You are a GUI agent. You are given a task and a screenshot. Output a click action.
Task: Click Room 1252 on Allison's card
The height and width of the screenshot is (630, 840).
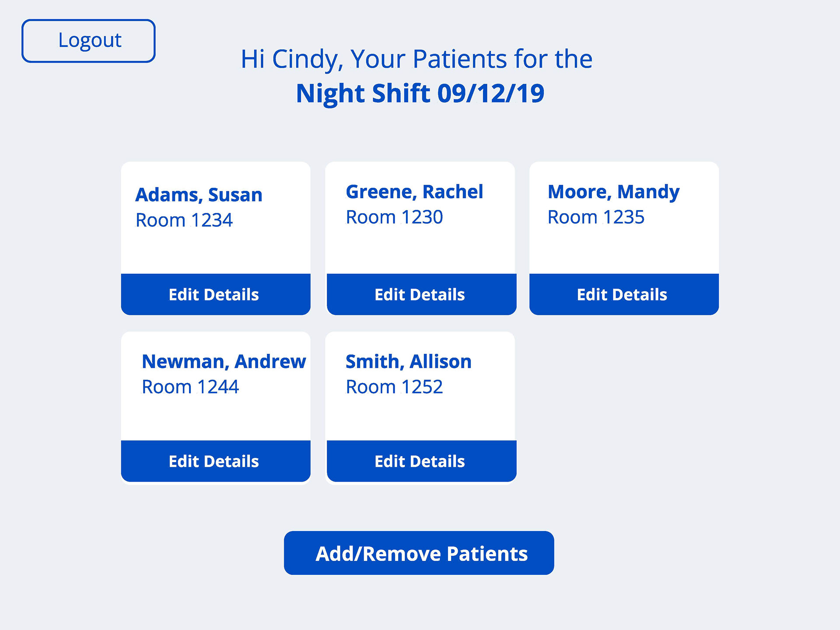394,387
